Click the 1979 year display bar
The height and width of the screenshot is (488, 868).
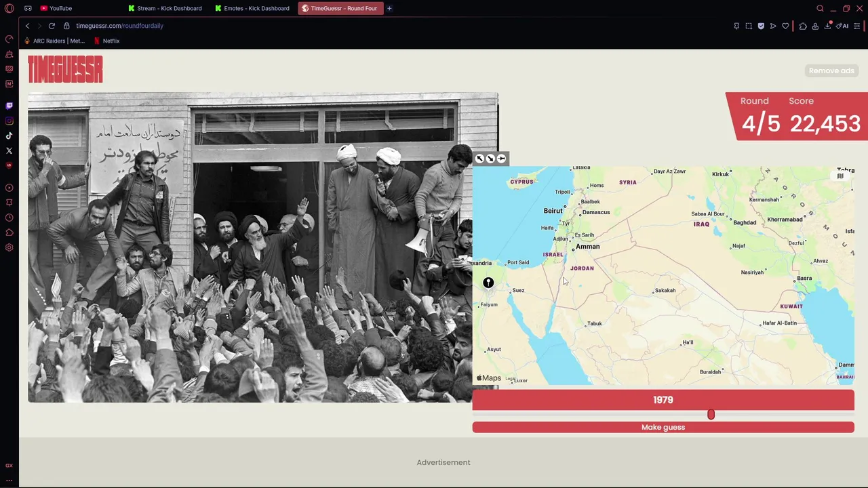point(663,400)
